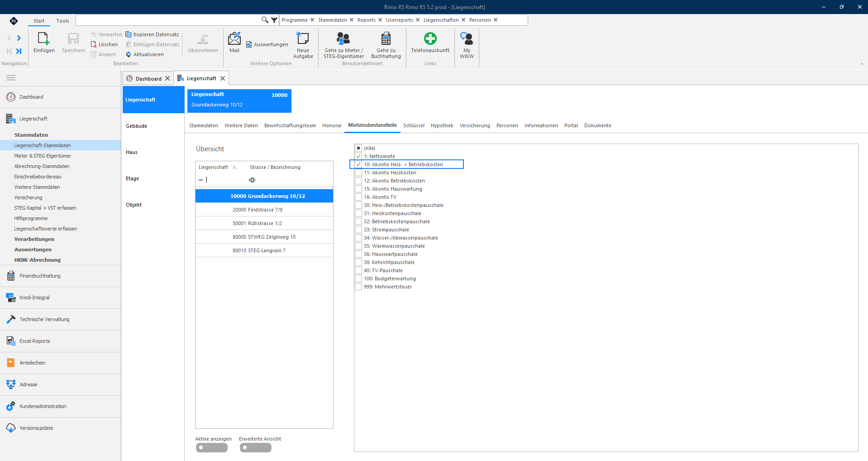Switch to the Stammdaten tab

click(204, 125)
